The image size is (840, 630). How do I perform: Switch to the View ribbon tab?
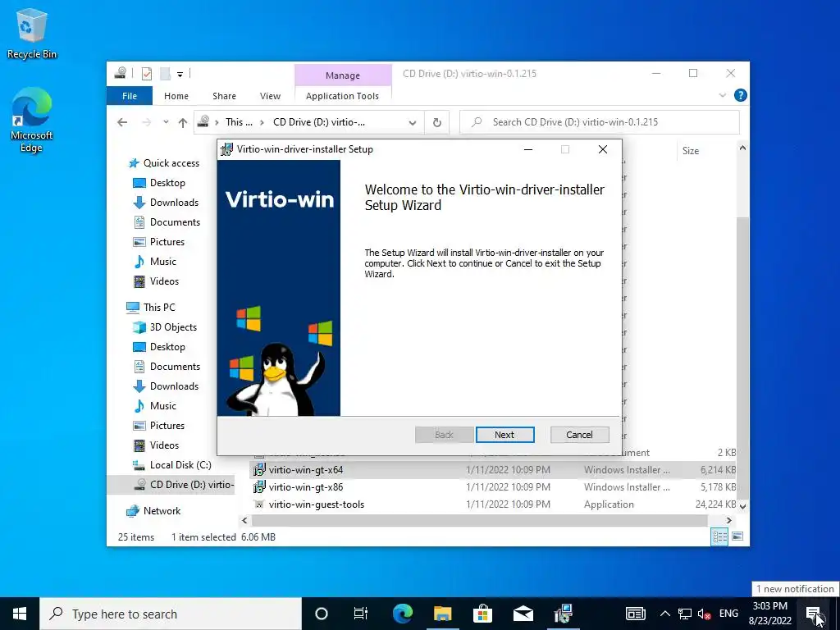click(270, 96)
